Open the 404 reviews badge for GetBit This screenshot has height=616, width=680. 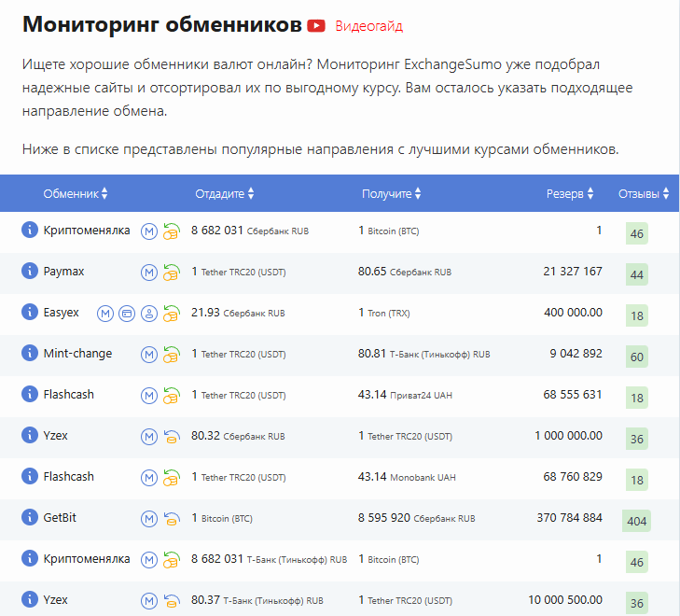point(636,521)
